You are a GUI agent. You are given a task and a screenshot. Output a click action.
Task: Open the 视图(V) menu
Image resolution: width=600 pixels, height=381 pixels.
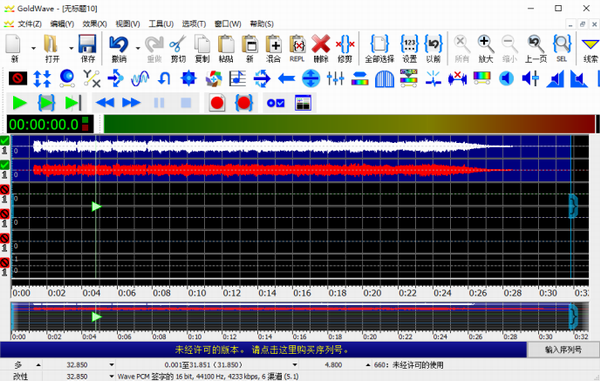(x=128, y=24)
